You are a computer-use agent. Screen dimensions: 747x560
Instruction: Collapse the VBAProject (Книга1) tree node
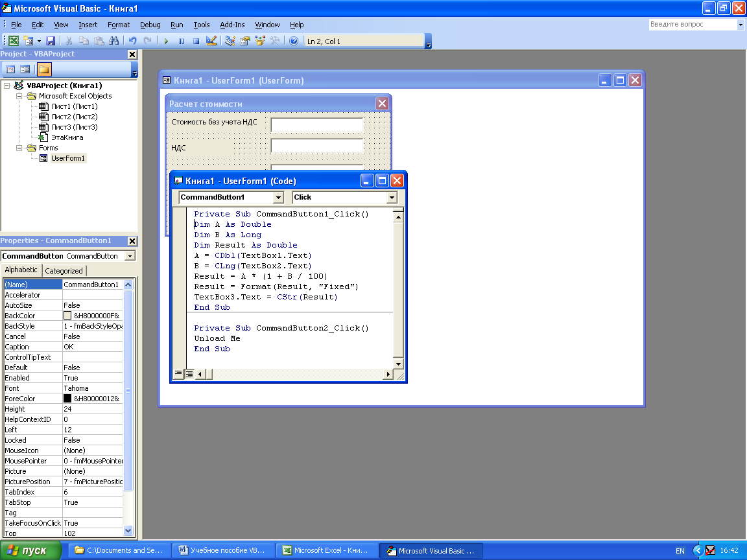pos(6,86)
